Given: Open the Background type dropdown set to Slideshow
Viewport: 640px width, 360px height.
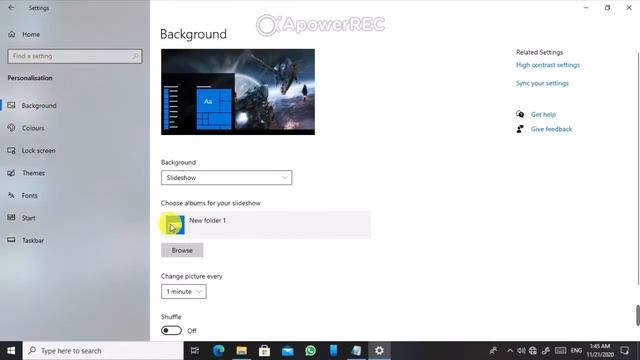Looking at the screenshot, I should coord(227,178).
